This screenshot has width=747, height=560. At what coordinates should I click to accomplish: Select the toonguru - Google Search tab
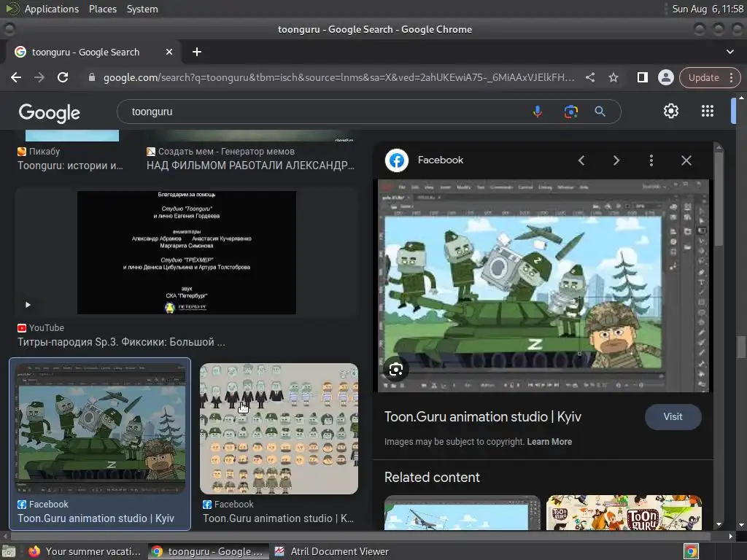click(93, 52)
